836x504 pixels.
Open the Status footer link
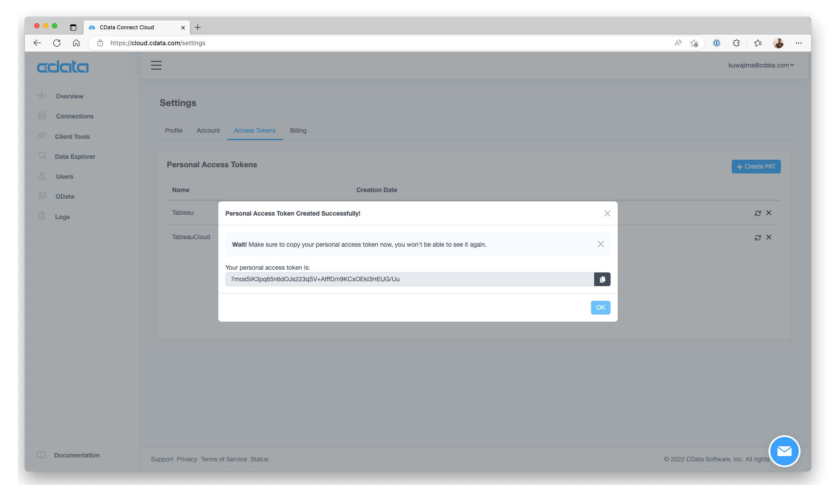pyautogui.click(x=259, y=459)
